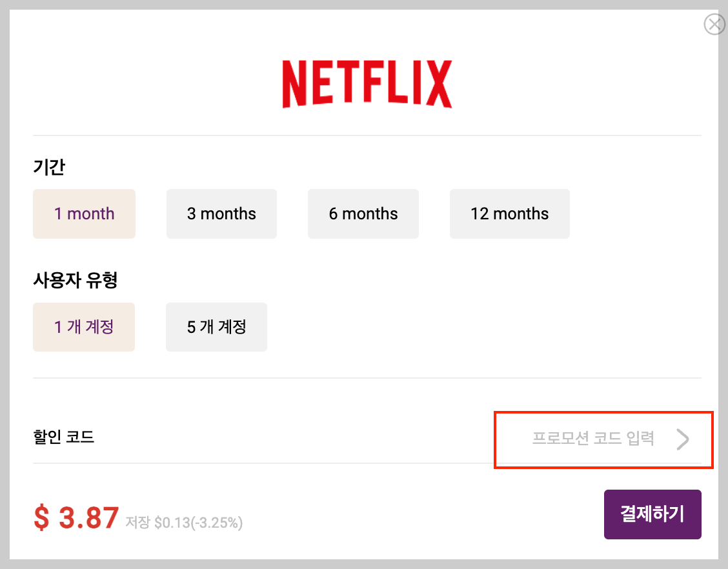
Task: Click the 프로모션 코드 입력 field
Action: tap(593, 438)
